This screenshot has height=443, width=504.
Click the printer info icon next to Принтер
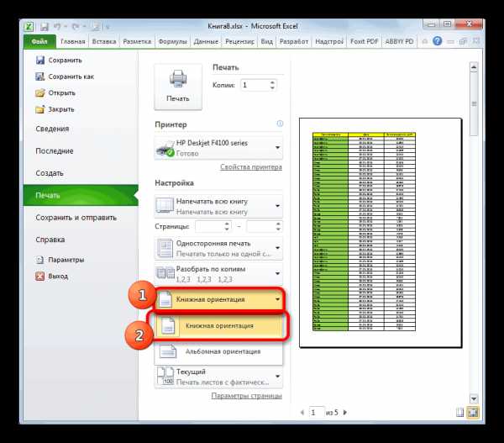tap(280, 124)
